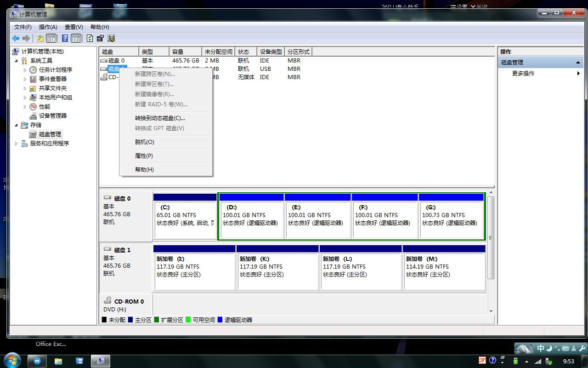The image size is (588, 368).
Task: Click the 事件查看器 icon
Action: (x=33, y=79)
